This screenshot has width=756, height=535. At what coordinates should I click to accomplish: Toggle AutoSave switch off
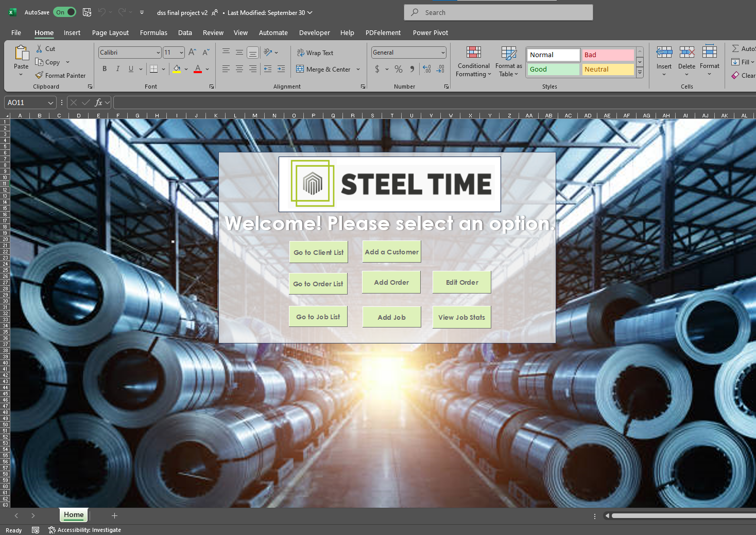[65, 12]
